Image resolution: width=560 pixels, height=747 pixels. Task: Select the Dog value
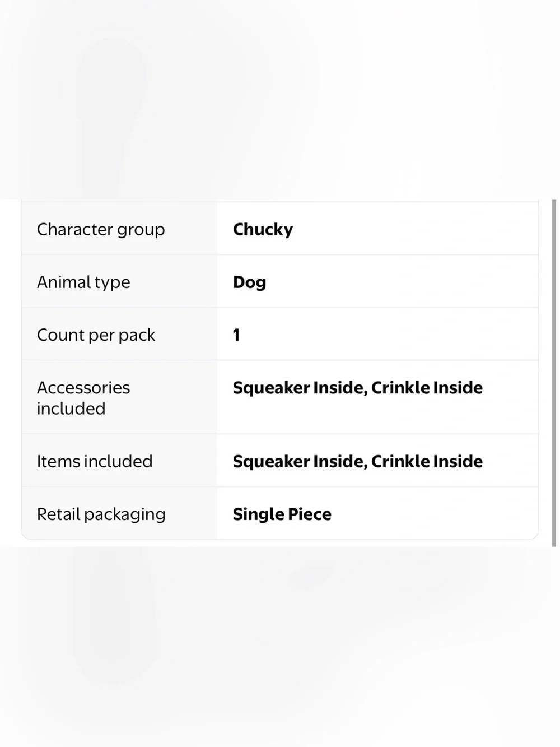tap(249, 282)
